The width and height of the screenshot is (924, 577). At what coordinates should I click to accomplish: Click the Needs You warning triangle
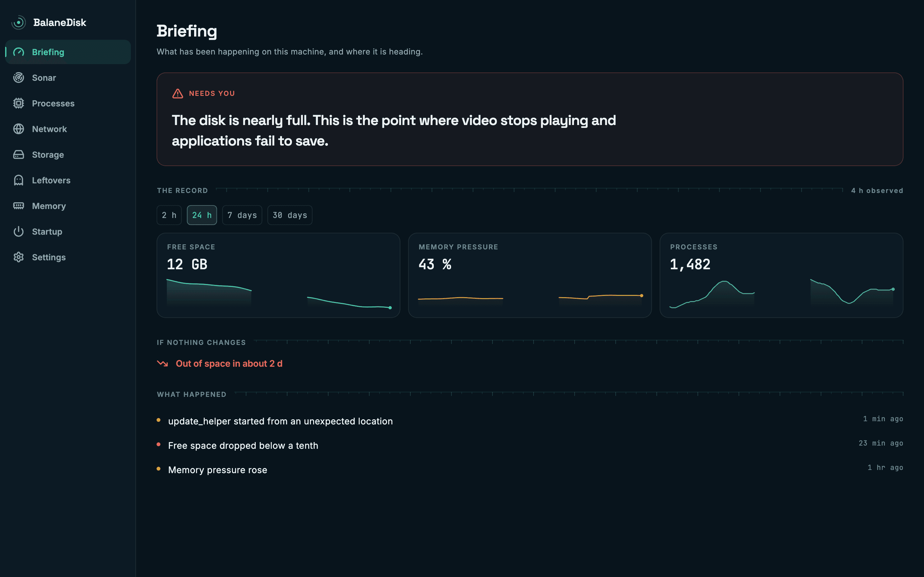click(177, 94)
